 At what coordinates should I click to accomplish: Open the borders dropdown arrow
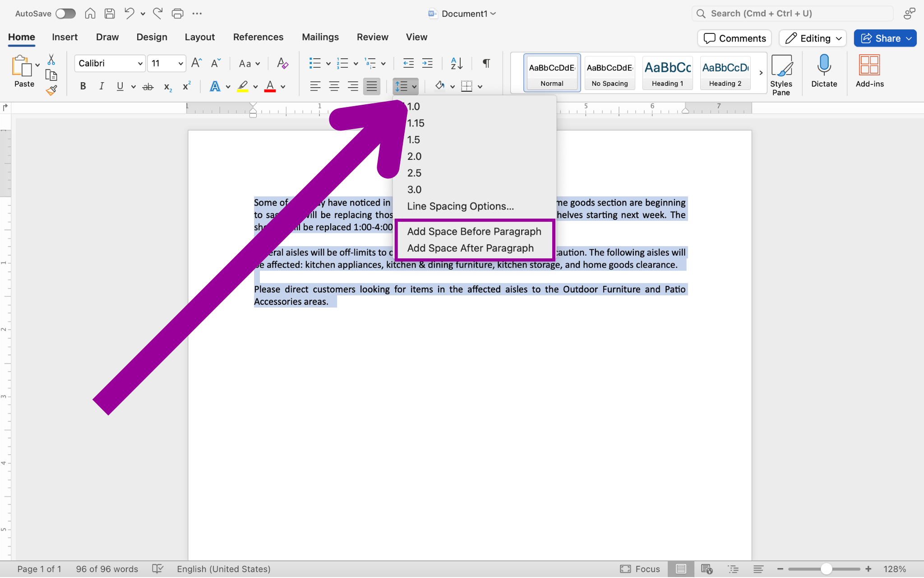480,87
